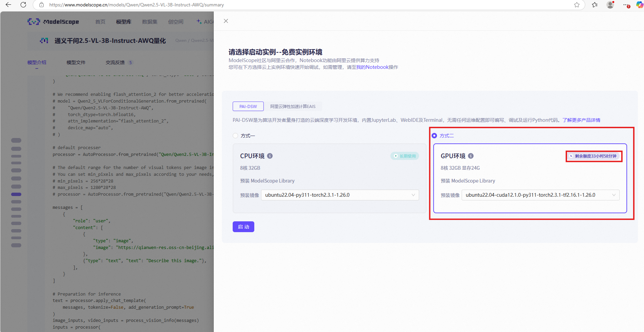The width and height of the screenshot is (644, 332).
Task: Click the bottom outline navigation marker
Action: pos(16,245)
